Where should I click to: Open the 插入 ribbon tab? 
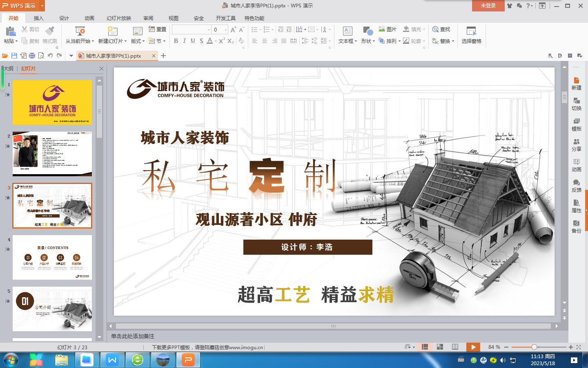pos(38,18)
